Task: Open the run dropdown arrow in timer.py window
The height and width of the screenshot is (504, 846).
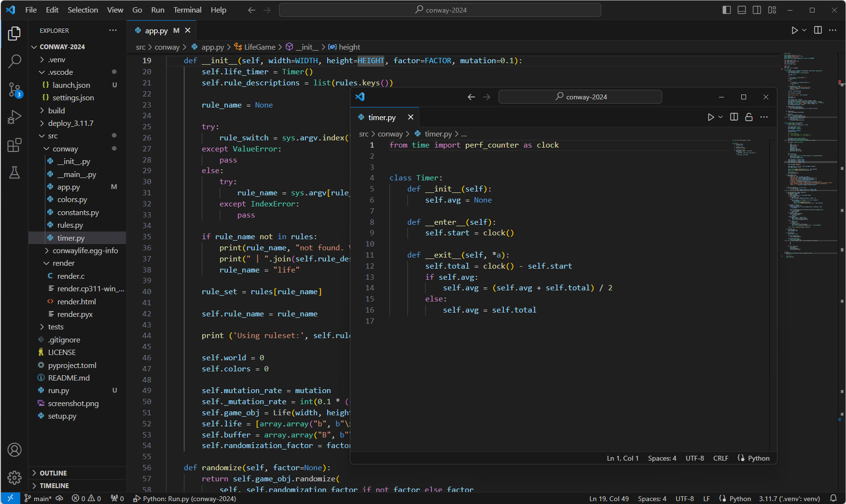Action: [721, 117]
